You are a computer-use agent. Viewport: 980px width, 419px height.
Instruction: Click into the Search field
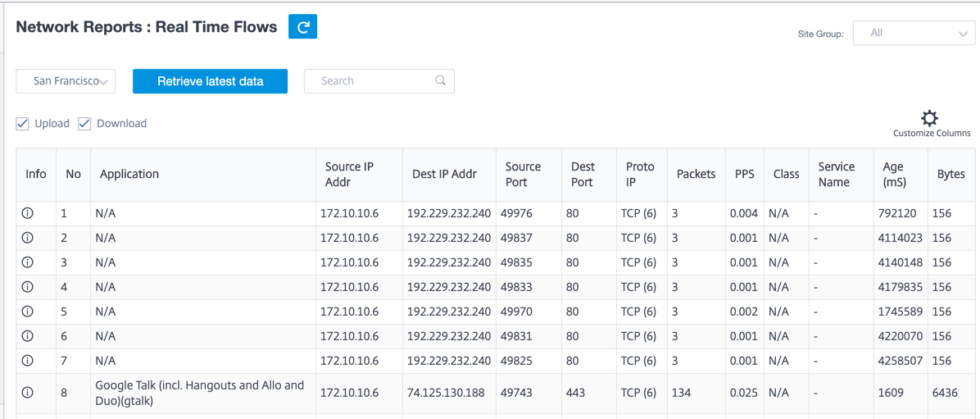[379, 80]
